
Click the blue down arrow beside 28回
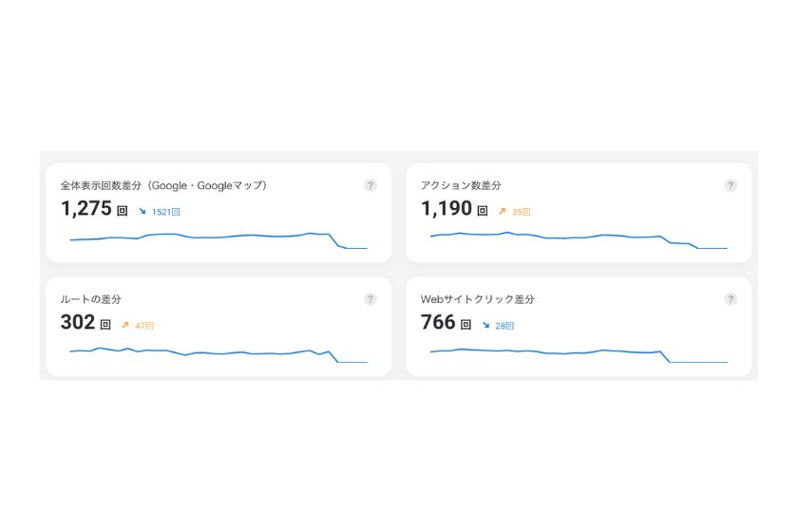[x=486, y=325]
